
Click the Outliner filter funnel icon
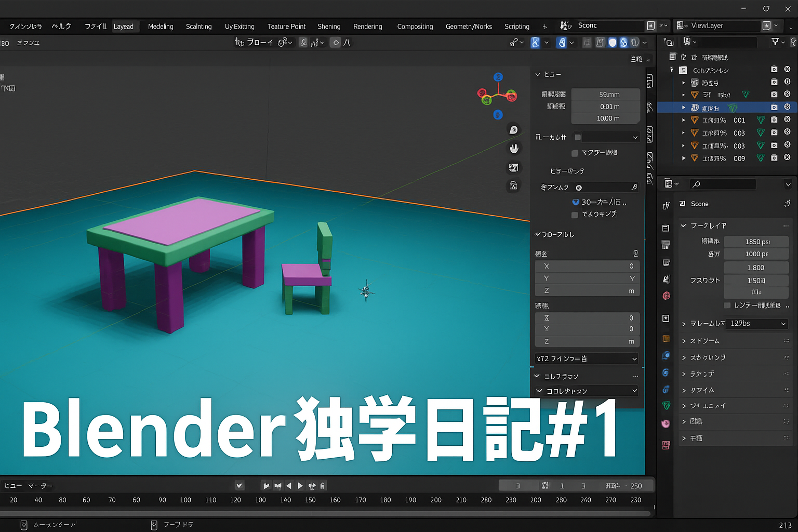click(x=775, y=42)
